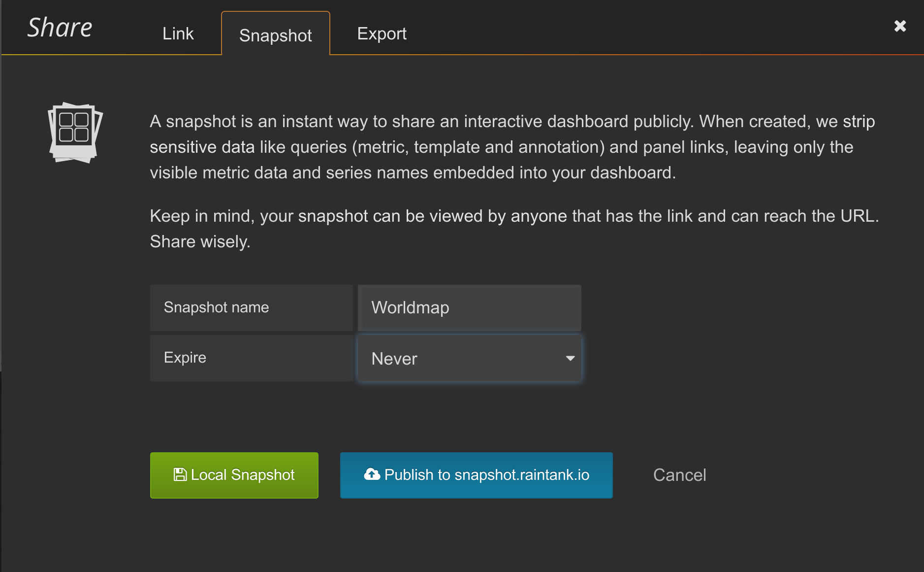
Task: Close the Share dialog with the X icon
Action: [x=900, y=26]
